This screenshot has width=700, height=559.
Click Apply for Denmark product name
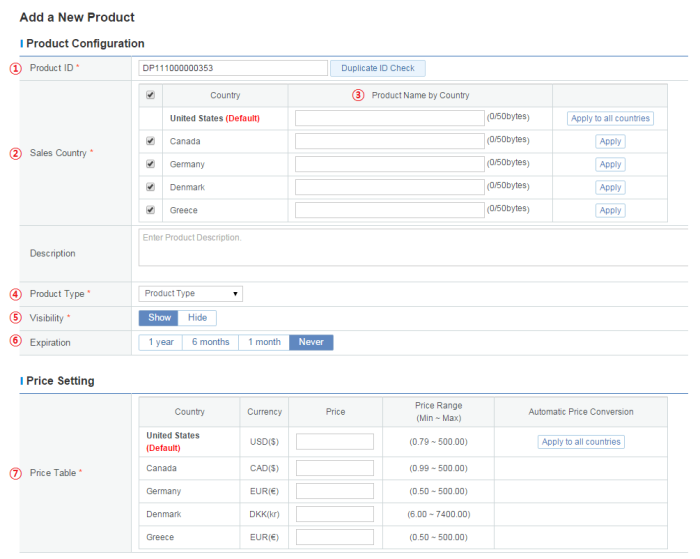click(x=610, y=188)
